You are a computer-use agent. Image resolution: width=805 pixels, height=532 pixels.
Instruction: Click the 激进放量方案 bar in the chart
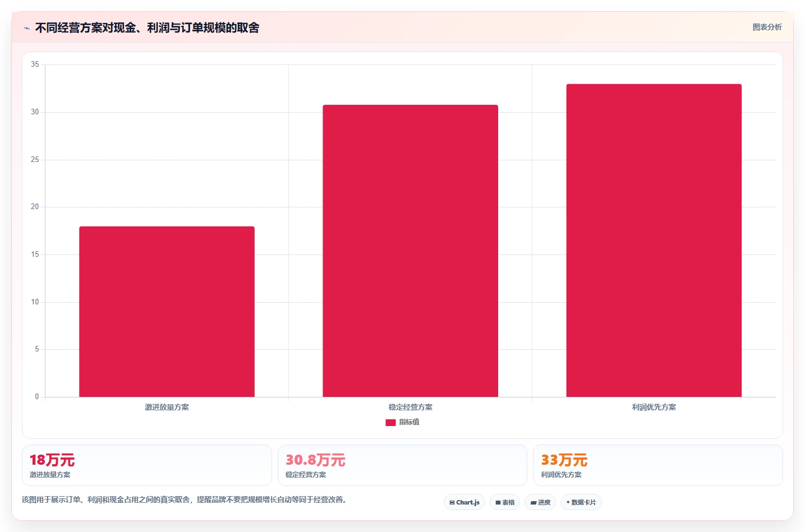point(167,312)
